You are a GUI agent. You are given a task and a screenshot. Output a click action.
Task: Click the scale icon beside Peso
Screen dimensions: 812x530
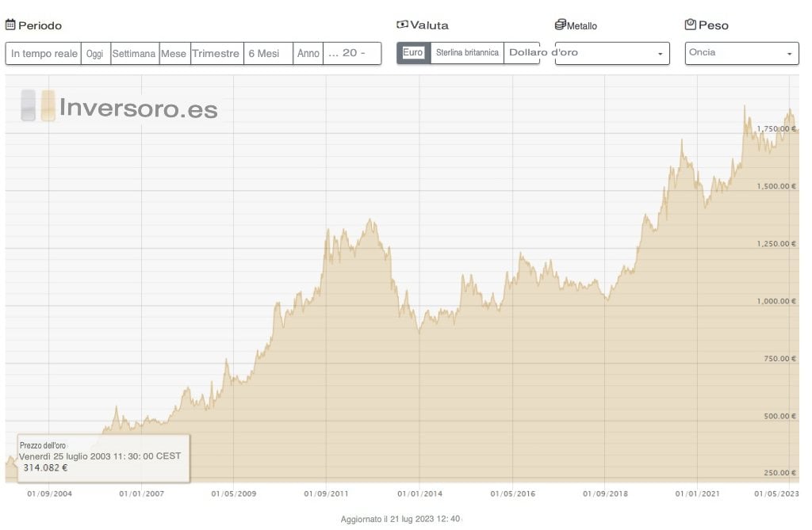click(690, 25)
